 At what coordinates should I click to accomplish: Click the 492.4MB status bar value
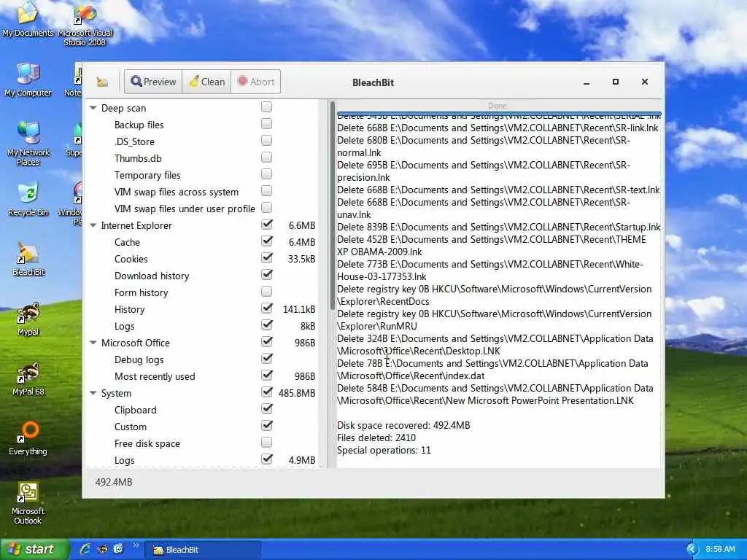[114, 482]
